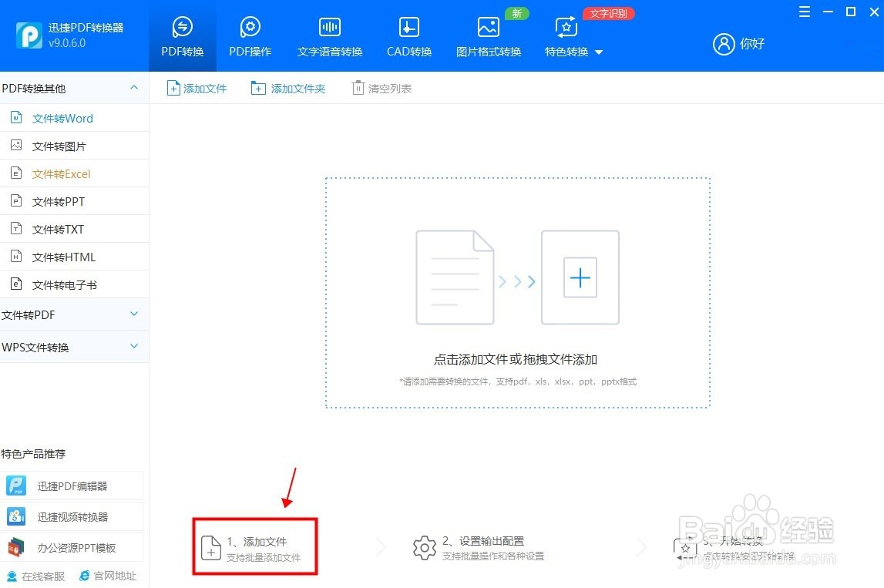Open the 特色转换 tab

pos(566,37)
